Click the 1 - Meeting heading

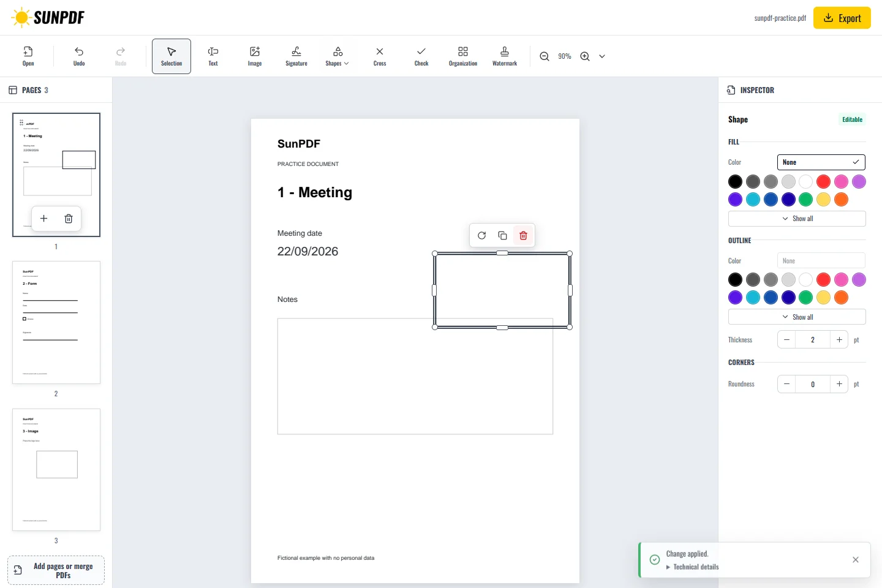pos(315,193)
